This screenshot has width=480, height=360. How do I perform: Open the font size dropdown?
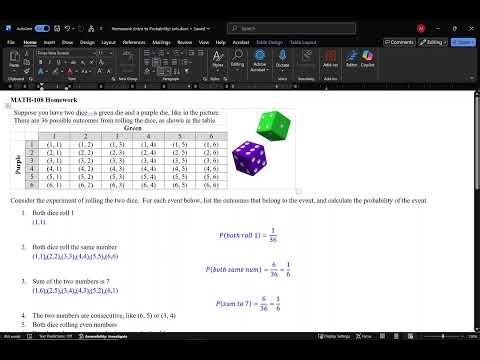point(111,53)
